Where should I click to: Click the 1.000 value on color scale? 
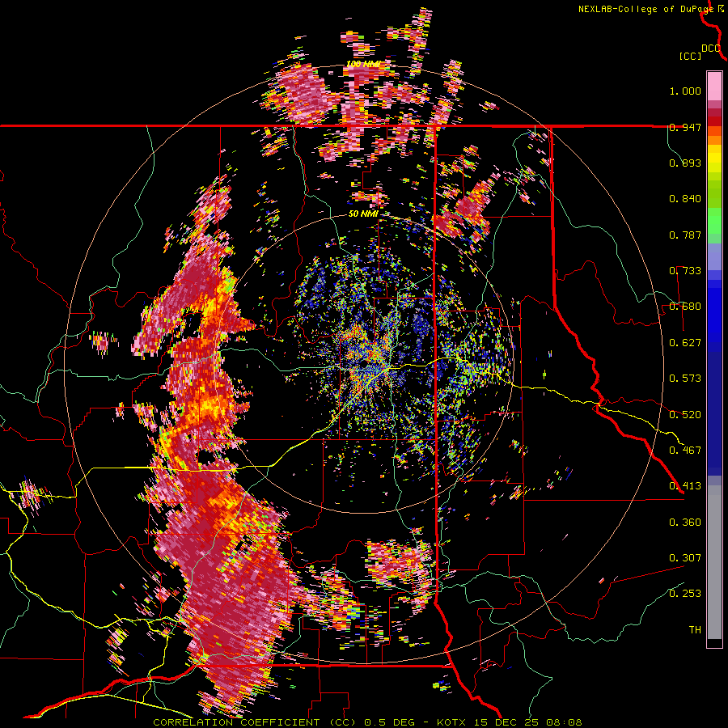tap(685, 91)
